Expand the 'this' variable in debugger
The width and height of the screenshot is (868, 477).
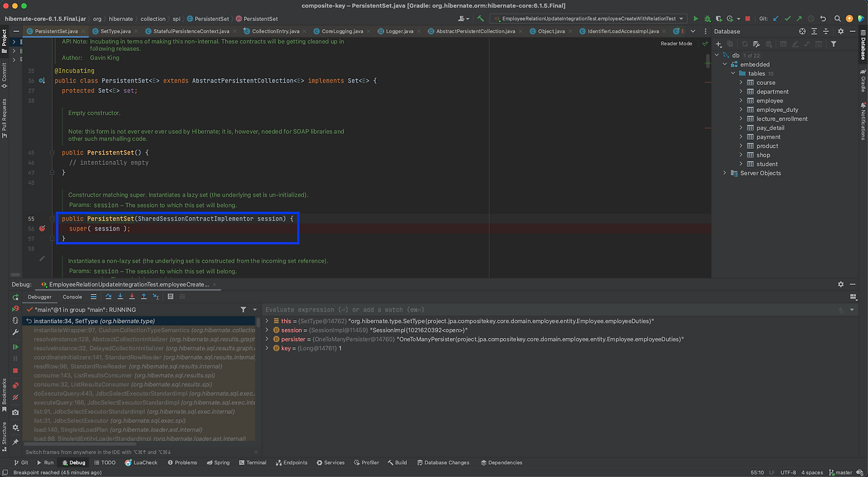(x=267, y=321)
